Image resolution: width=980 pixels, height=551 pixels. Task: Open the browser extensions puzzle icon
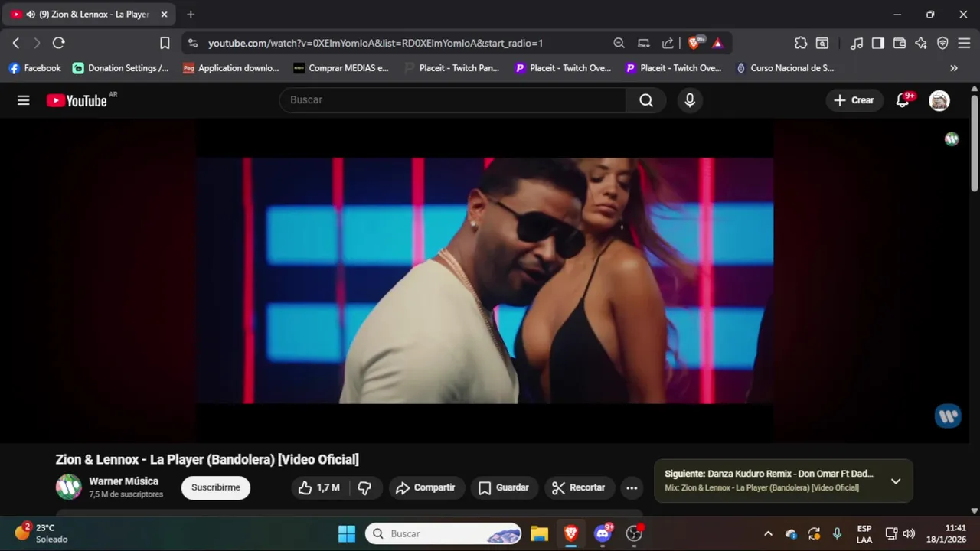click(x=801, y=44)
